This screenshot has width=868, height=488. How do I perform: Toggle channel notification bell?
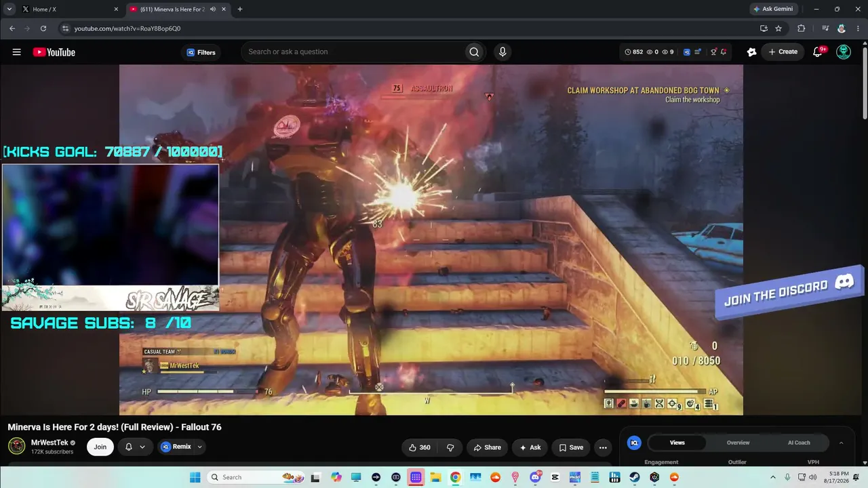click(129, 447)
